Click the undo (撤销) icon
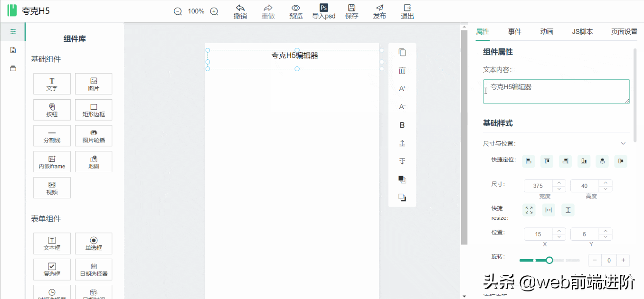This screenshot has width=644, height=299. (x=240, y=8)
